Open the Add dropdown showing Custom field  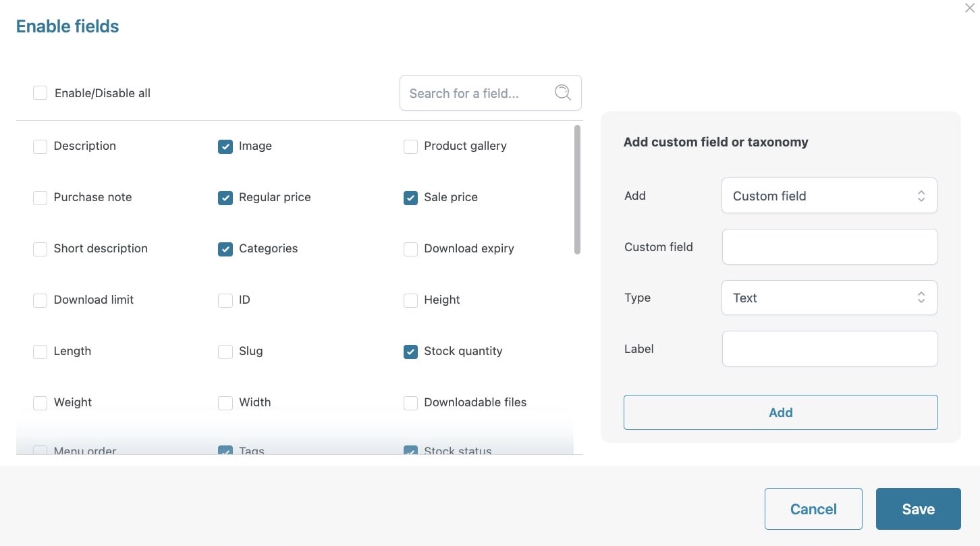(x=829, y=196)
